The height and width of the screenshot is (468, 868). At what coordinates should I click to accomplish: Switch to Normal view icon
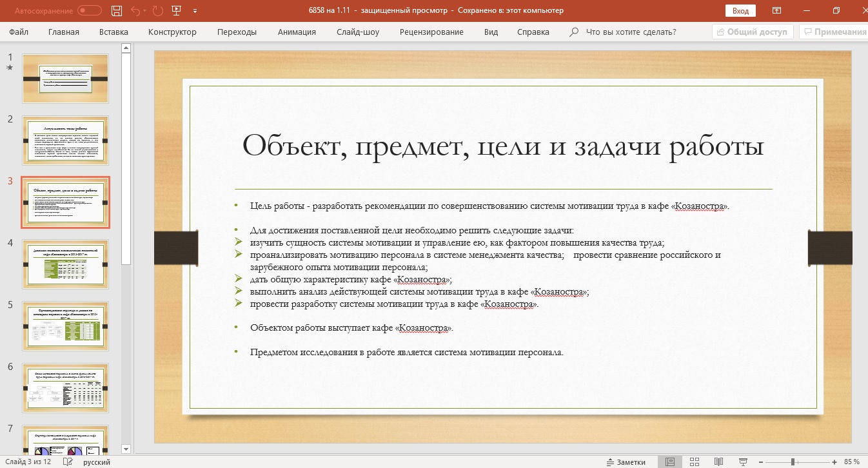coord(670,462)
